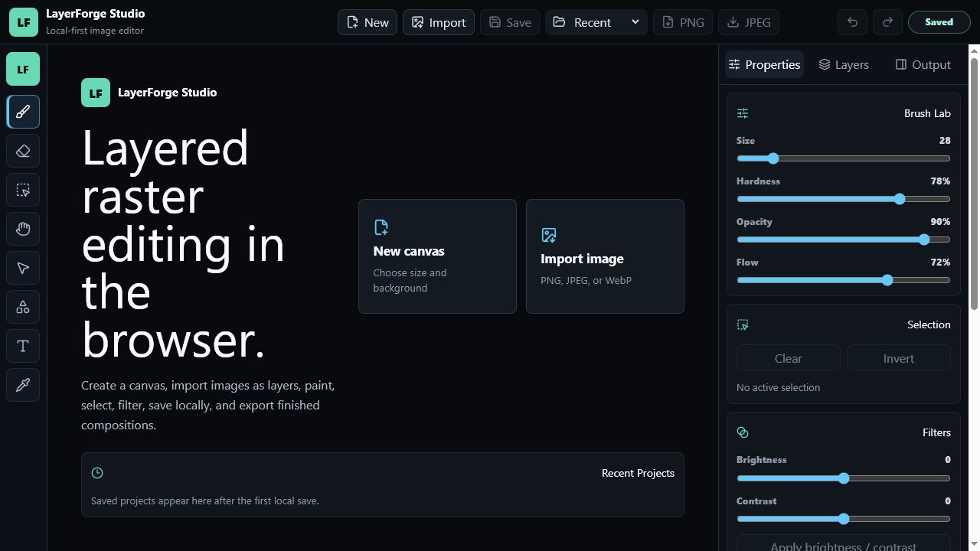Export as JPEG
The height and width of the screenshot is (551, 980).
pyautogui.click(x=749, y=22)
